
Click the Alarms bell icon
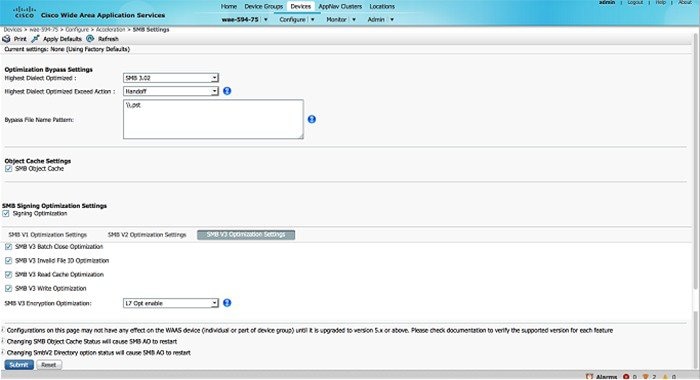click(x=589, y=376)
